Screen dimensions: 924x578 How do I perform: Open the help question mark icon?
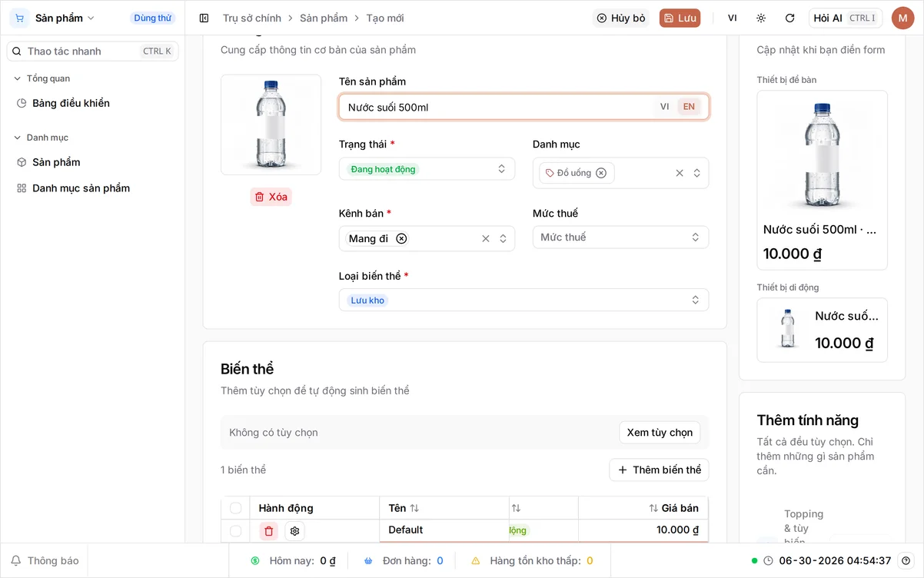(x=906, y=560)
